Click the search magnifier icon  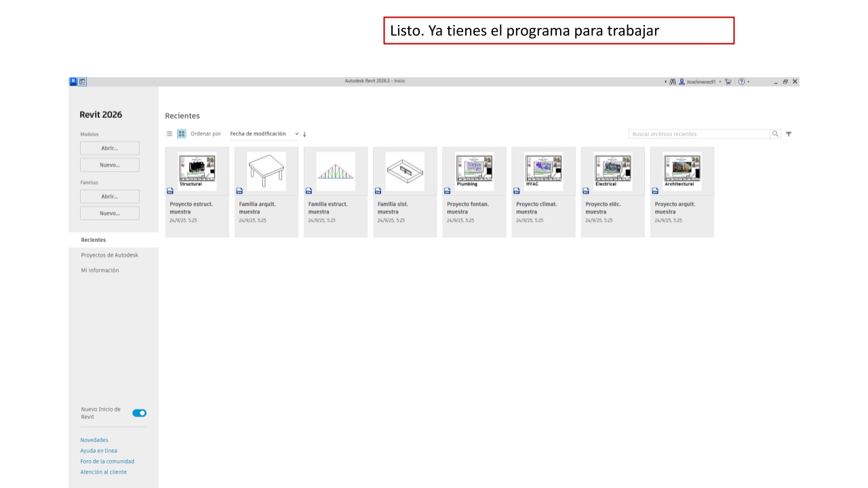pos(776,134)
